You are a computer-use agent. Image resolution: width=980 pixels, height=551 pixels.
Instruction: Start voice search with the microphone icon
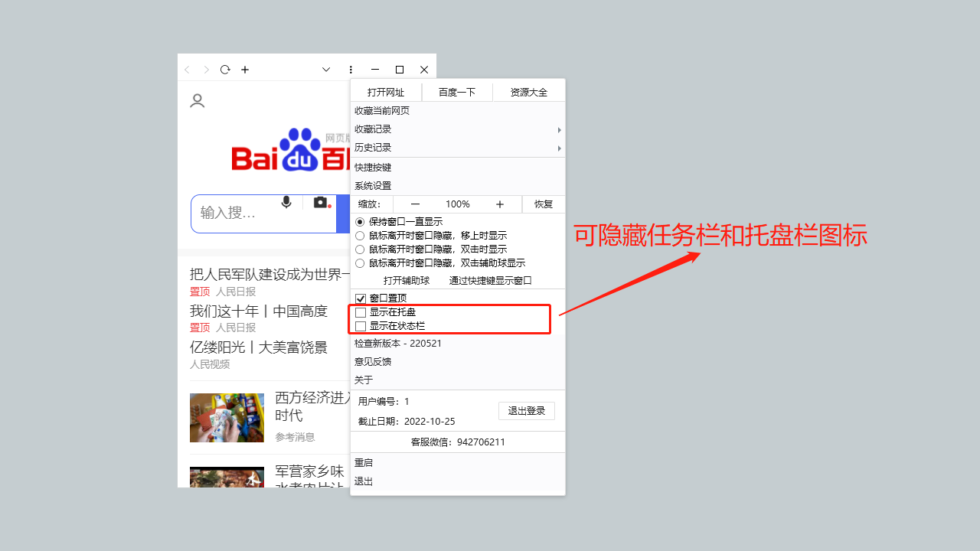(286, 202)
